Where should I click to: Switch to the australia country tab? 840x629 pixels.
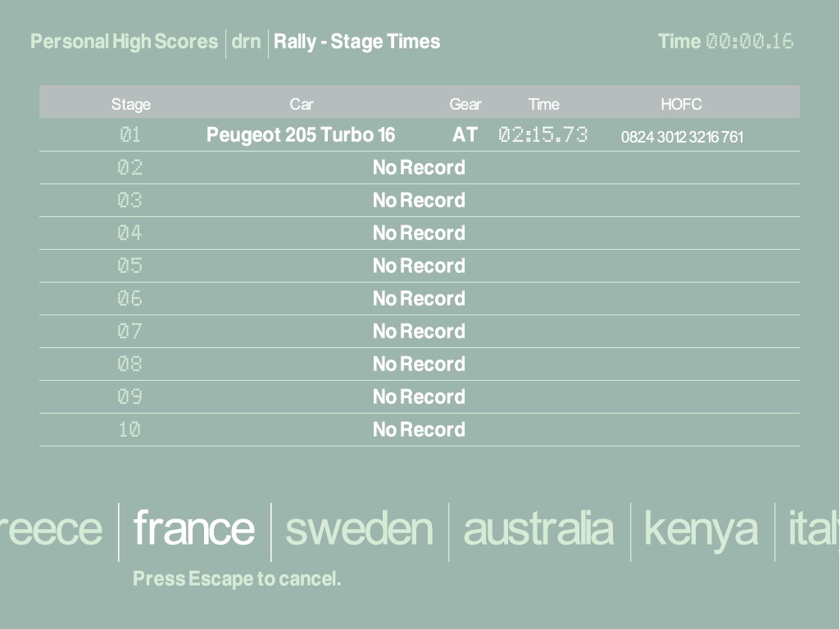(x=538, y=529)
